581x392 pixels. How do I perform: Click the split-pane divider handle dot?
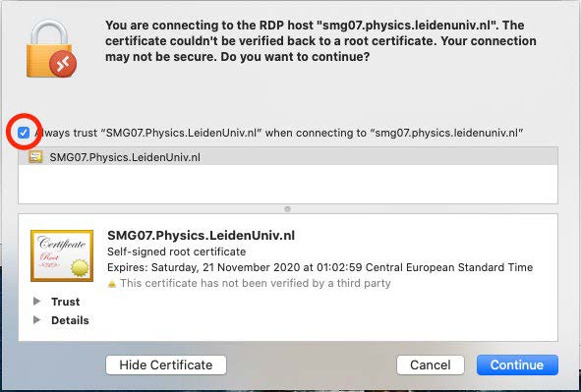pos(287,209)
